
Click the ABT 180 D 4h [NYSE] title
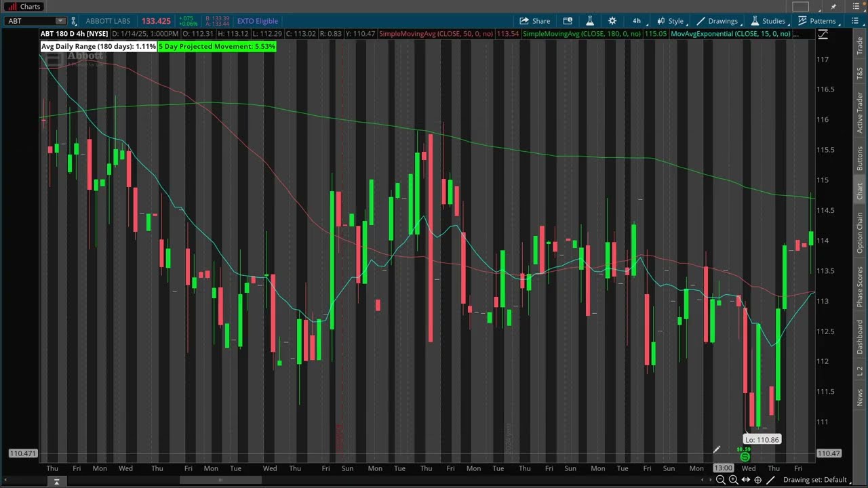pyautogui.click(x=74, y=34)
